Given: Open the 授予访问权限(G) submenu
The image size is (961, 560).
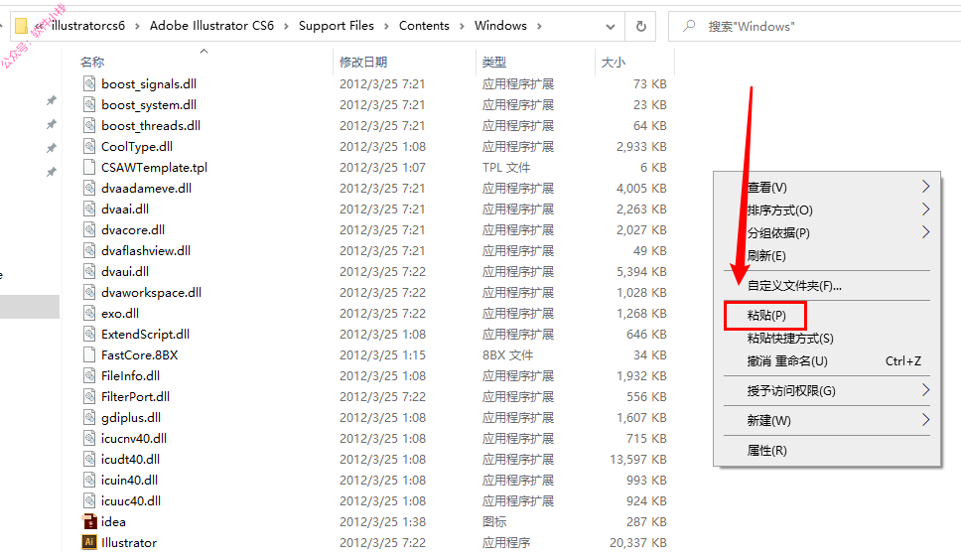Looking at the screenshot, I should coord(827,390).
